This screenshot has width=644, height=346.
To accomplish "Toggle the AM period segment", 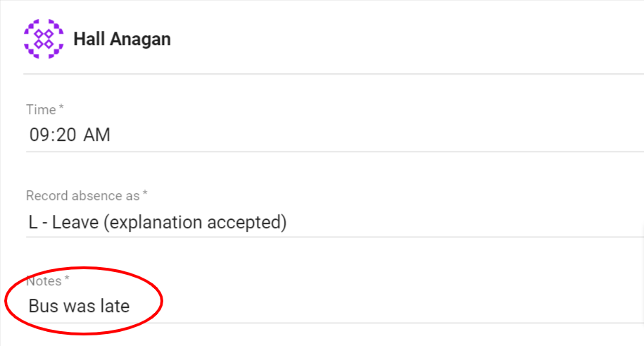I will click(x=97, y=135).
